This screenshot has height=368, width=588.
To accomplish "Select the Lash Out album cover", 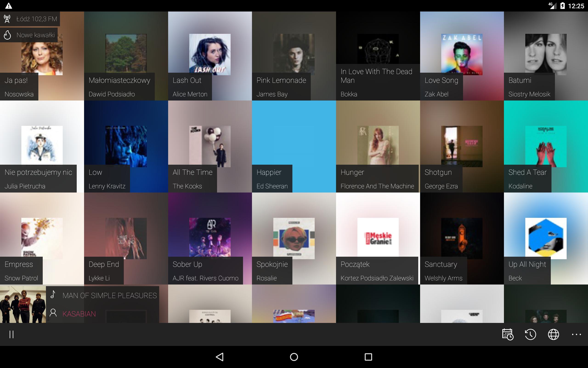I will pyautogui.click(x=210, y=54).
